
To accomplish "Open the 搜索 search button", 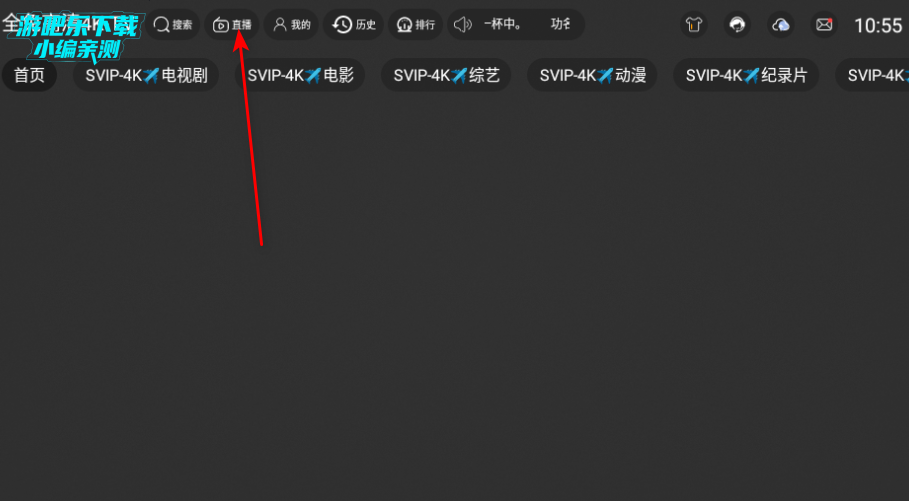I will coord(173,25).
